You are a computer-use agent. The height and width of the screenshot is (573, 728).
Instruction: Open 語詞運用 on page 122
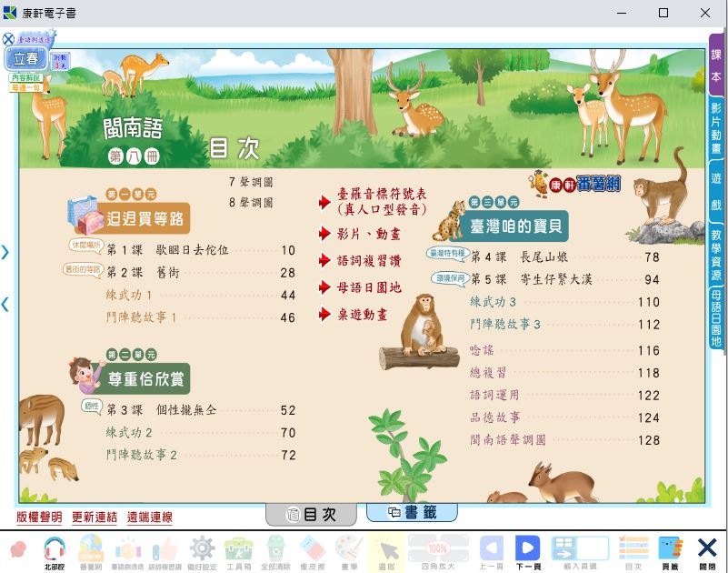565,395
